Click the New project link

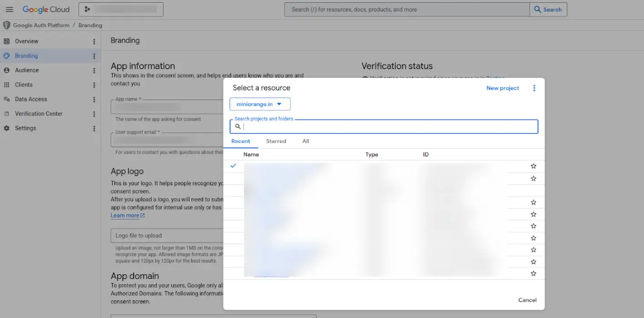pyautogui.click(x=503, y=88)
